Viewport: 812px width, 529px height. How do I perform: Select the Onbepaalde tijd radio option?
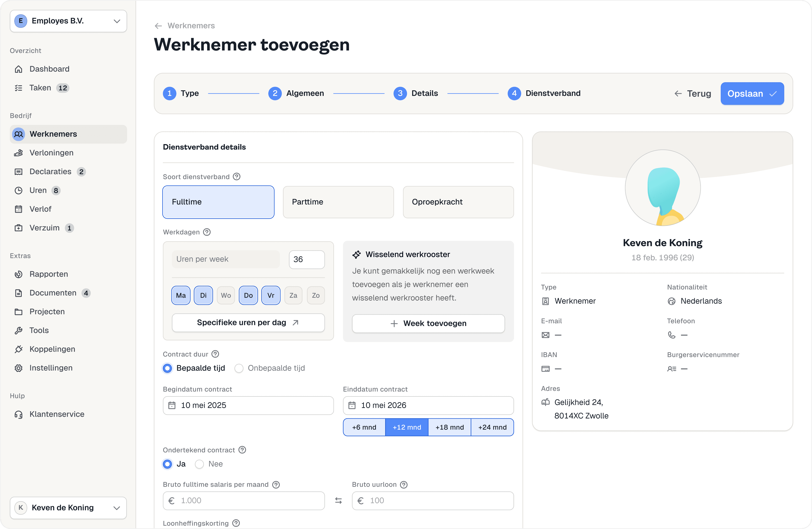pos(239,368)
